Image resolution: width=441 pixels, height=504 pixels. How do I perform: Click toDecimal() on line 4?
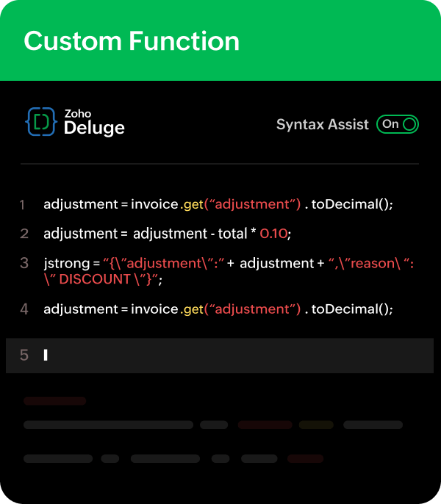pos(351,309)
